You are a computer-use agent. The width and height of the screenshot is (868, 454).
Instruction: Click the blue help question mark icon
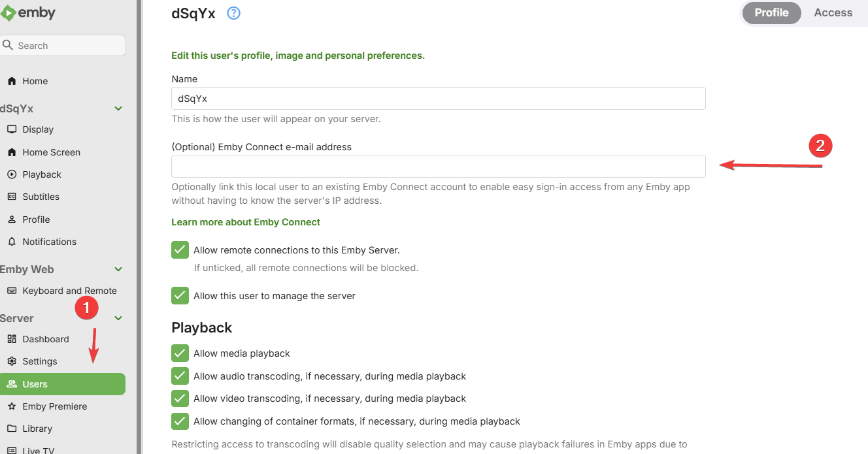click(x=233, y=13)
